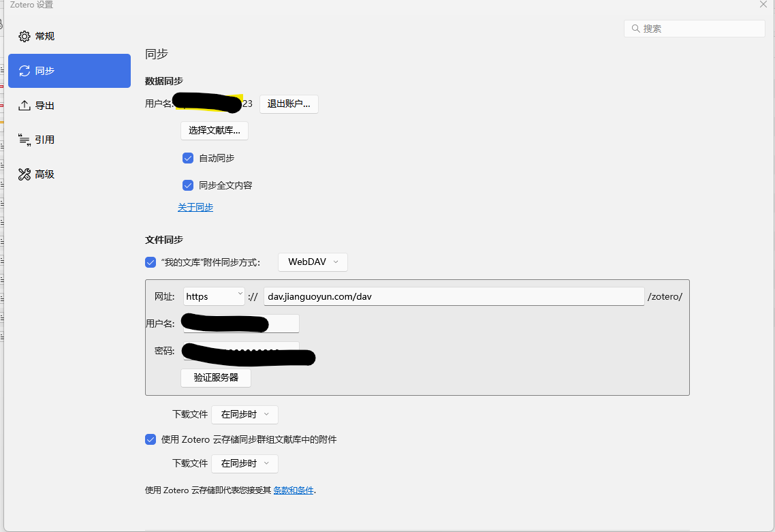Open the 条款和条件 link
The width and height of the screenshot is (775, 532).
294,490
